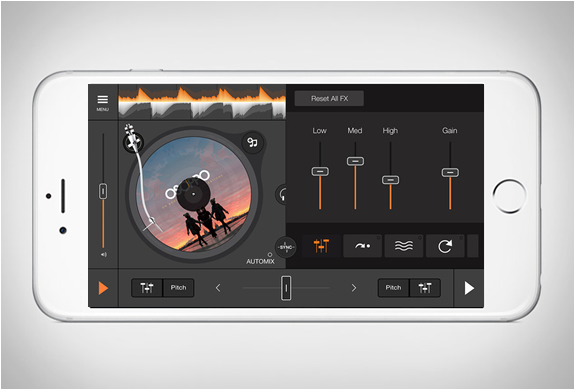Image resolution: width=575 pixels, height=390 pixels.
Task: Play the left deck with orange play button
Action: (103, 288)
